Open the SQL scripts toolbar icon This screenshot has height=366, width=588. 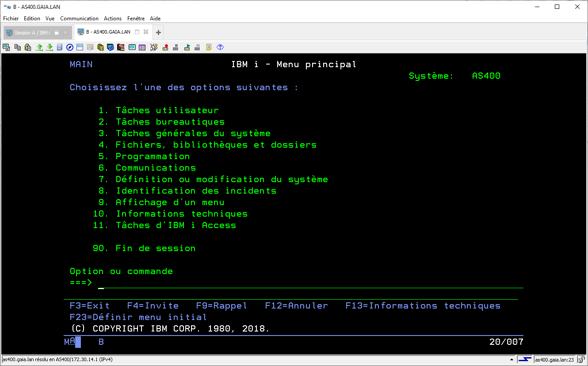point(121,47)
